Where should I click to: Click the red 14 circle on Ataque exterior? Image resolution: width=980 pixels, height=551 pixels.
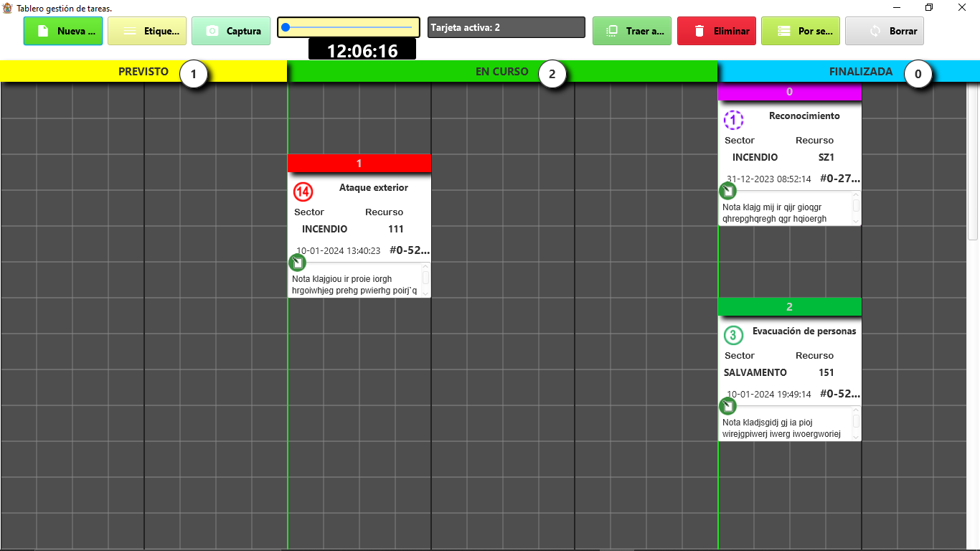point(303,192)
